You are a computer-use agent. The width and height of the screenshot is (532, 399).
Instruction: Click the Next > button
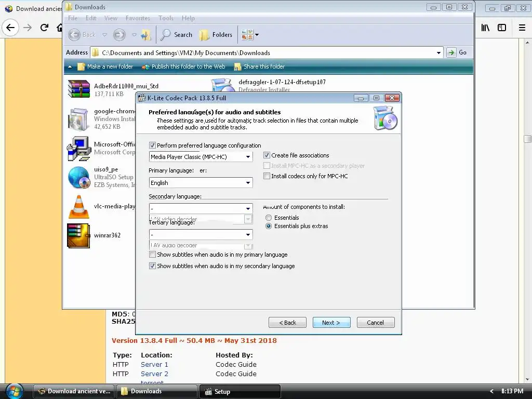331,322
